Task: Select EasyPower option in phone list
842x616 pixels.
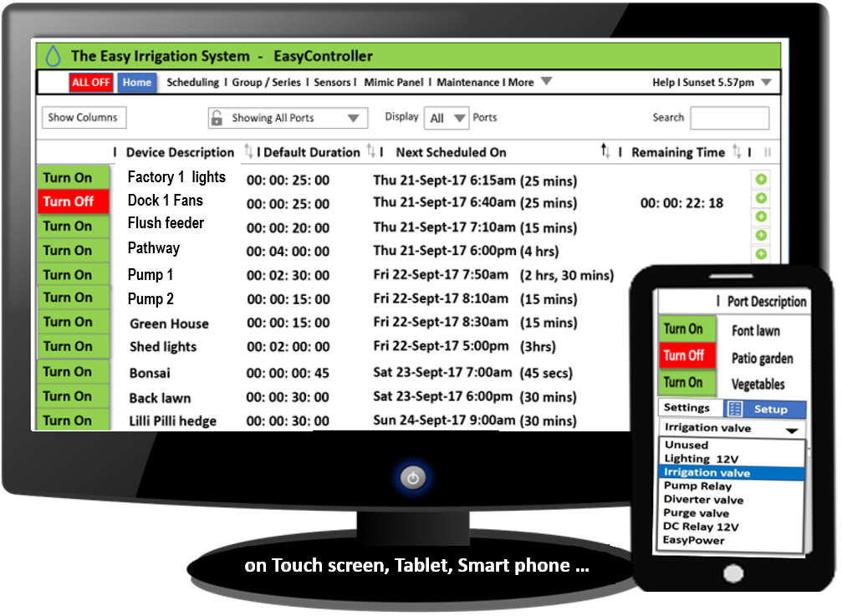Action: tap(693, 540)
